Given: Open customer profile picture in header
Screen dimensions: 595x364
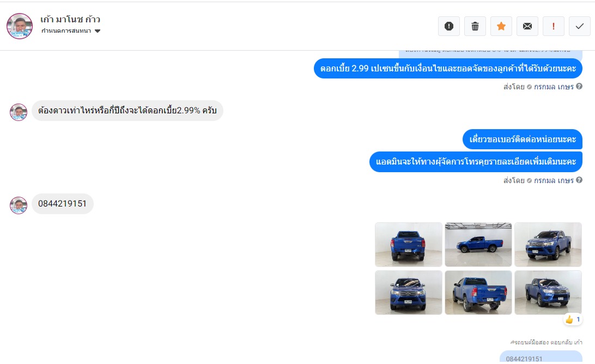Looking at the screenshot, I should pyautogui.click(x=20, y=26).
